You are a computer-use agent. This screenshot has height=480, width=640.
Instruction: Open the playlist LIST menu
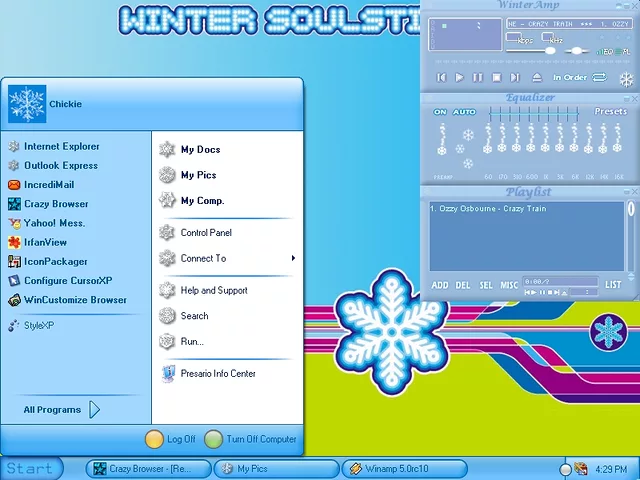coord(613,284)
